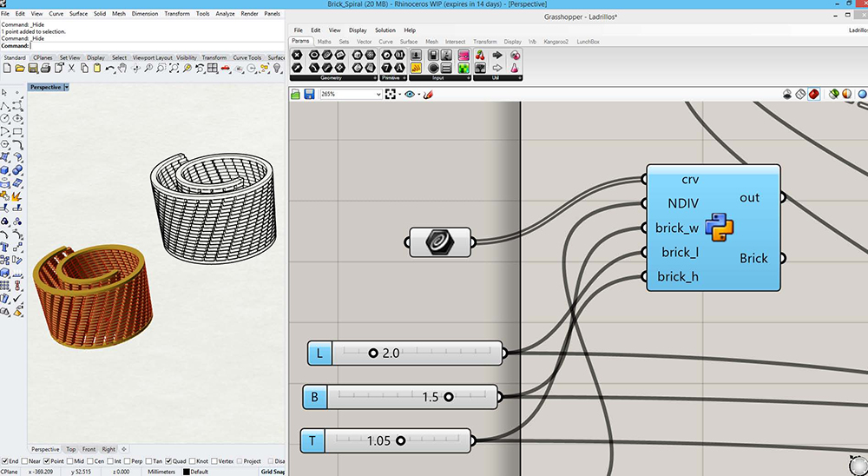Open a file via the folder icon
The width and height of the screenshot is (868, 476).
pos(20,68)
